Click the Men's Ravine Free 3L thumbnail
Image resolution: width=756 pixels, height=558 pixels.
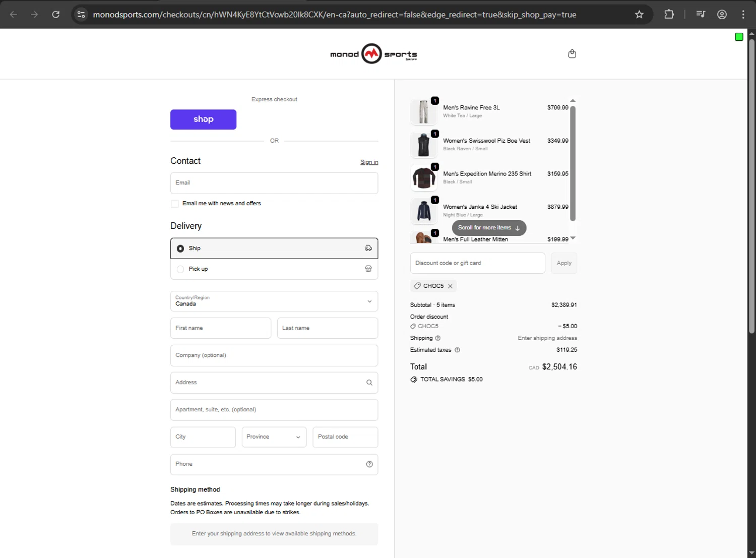(x=424, y=111)
